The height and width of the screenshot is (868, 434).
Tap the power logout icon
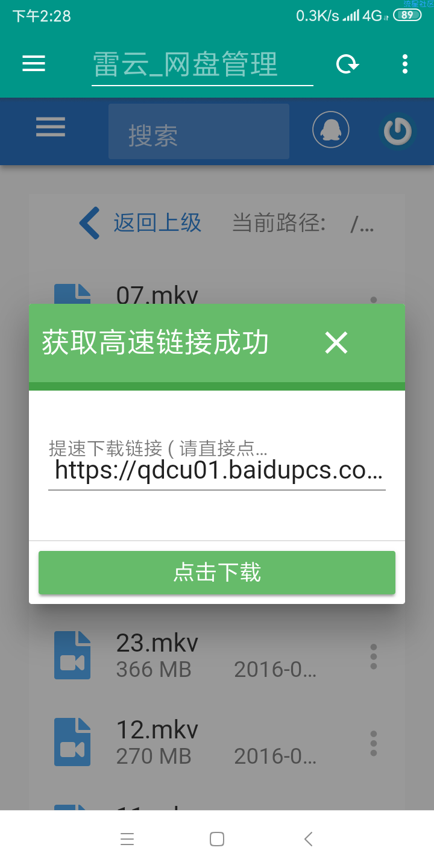398,131
